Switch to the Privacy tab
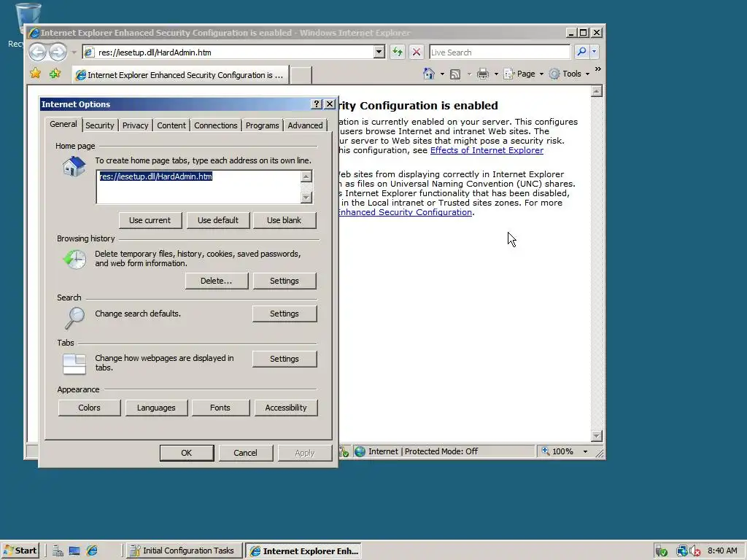The height and width of the screenshot is (560, 747). [135, 125]
